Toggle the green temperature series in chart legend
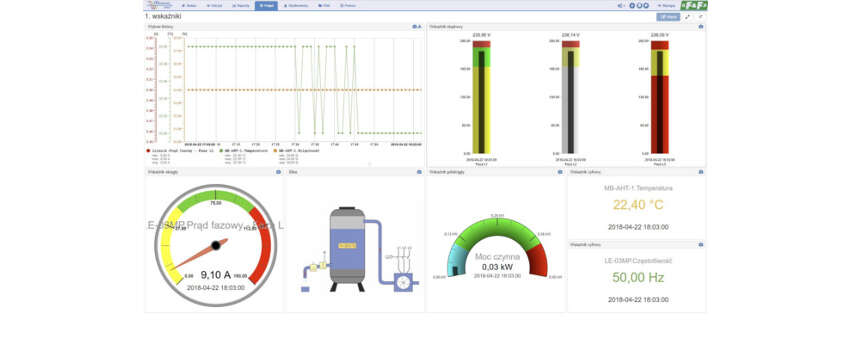This screenshot has height=362, width=850. [x=244, y=150]
